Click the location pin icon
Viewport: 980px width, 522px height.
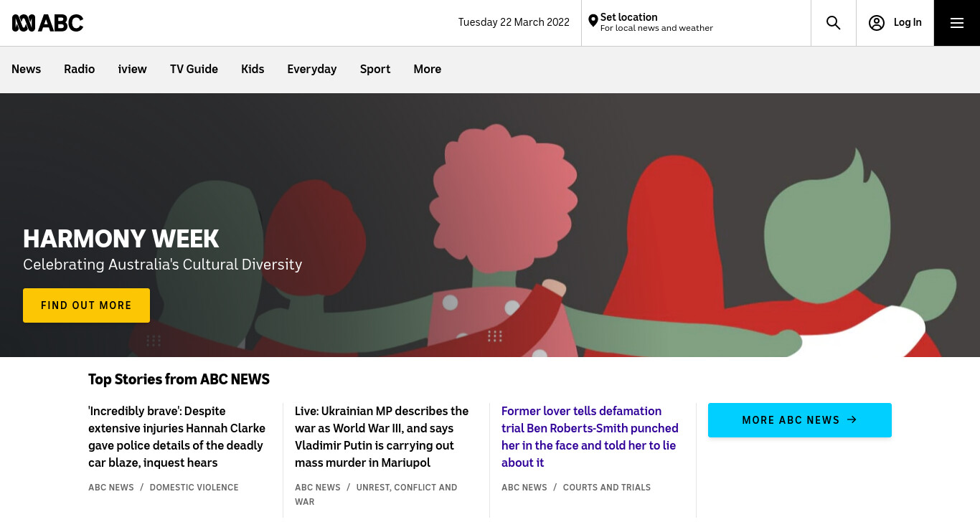593,22
